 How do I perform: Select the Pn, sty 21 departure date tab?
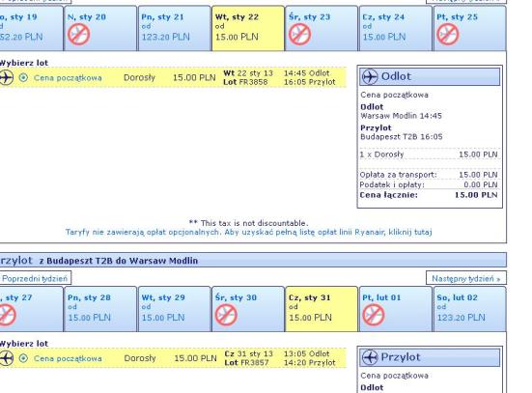point(175,29)
